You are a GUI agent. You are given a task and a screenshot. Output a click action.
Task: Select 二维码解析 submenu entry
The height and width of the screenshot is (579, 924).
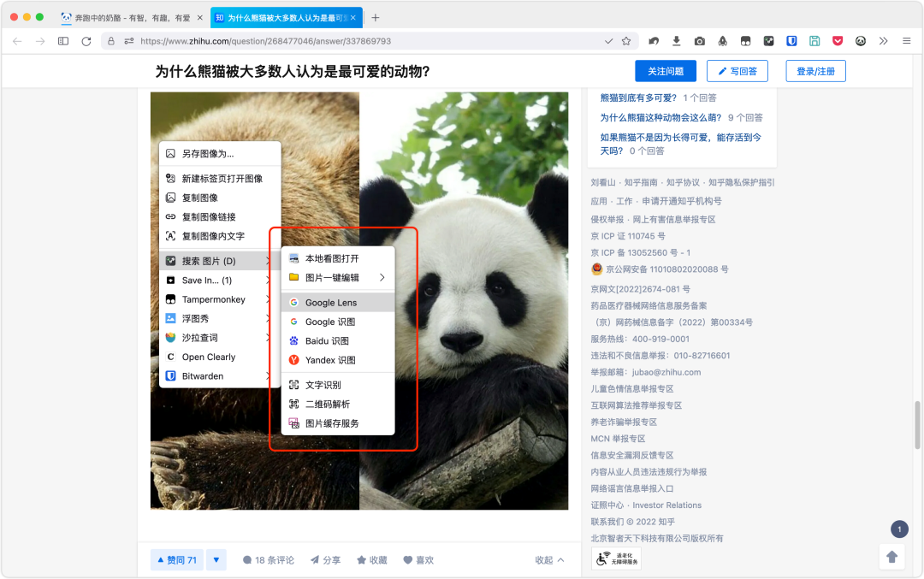click(338, 404)
